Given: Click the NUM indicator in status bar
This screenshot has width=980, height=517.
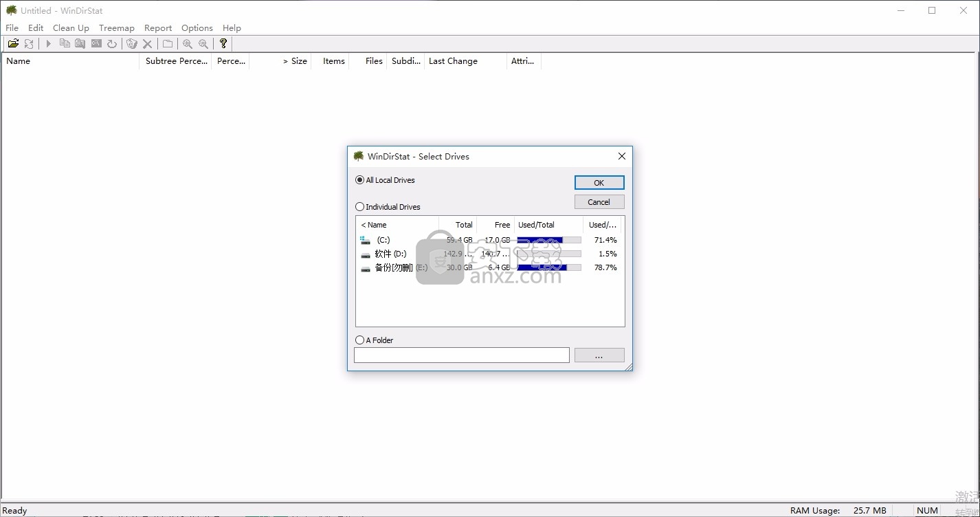Looking at the screenshot, I should [x=927, y=510].
